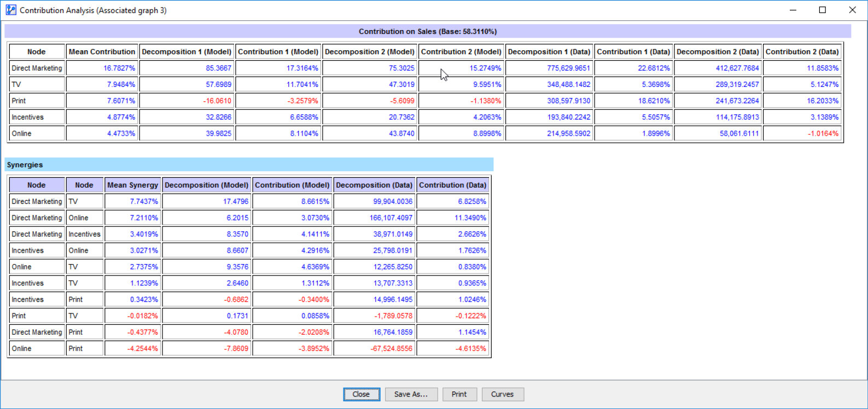Select Direct Marketing node in the contribution table
Viewport: 868px width, 409px height.
click(37, 68)
